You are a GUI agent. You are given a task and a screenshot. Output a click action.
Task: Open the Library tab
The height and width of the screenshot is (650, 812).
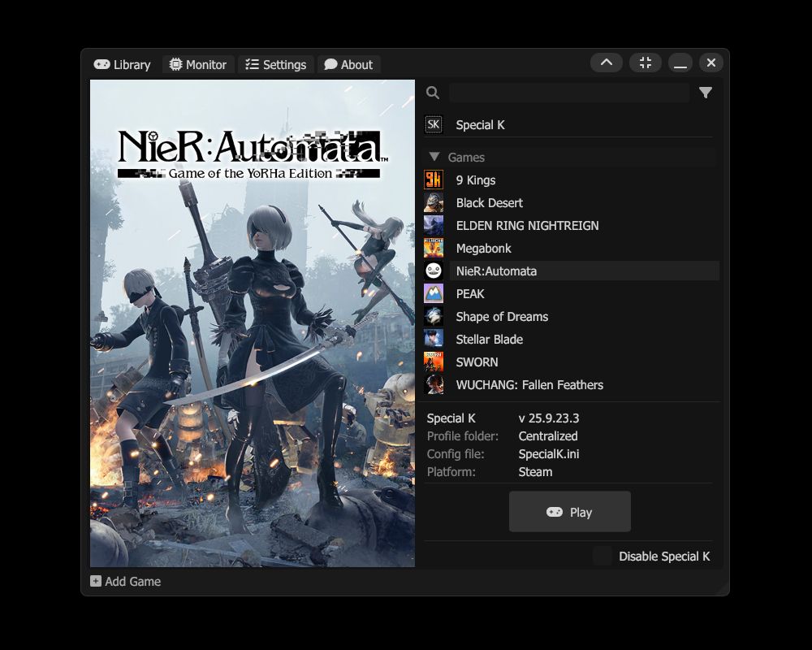(123, 65)
